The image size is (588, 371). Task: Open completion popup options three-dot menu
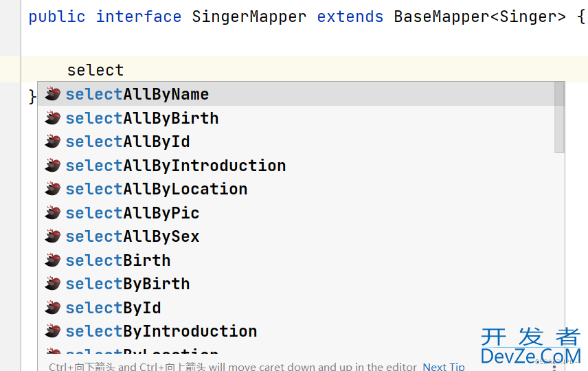coord(554,366)
